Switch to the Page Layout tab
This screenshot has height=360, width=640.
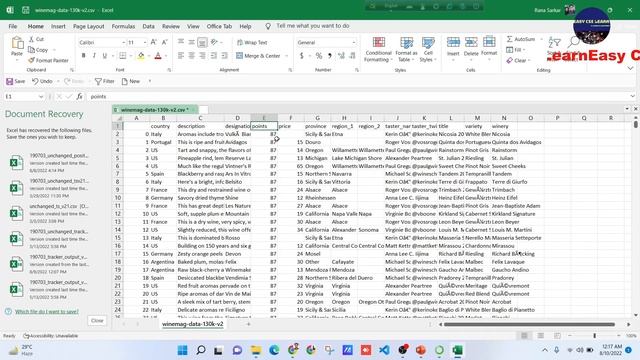89,26
